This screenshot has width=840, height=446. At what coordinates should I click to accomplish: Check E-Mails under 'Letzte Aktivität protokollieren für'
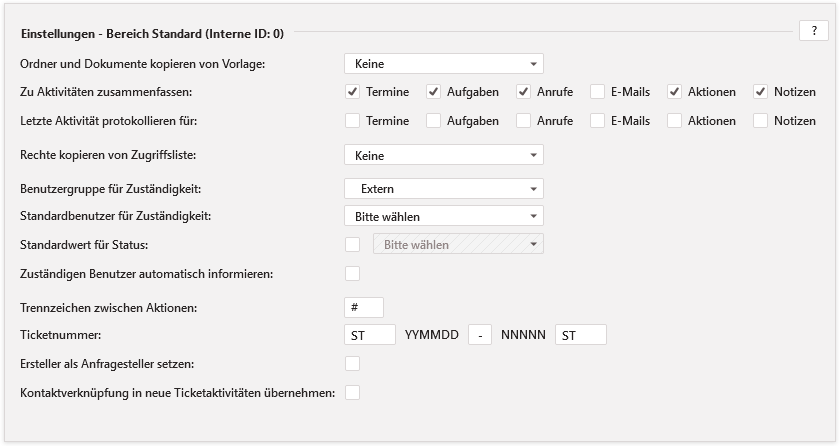[x=597, y=121]
